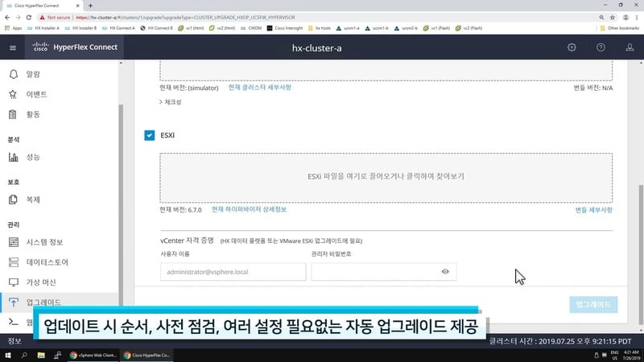Open vc1 (html) bookmark
The height and width of the screenshot is (362, 644).
click(x=191, y=28)
